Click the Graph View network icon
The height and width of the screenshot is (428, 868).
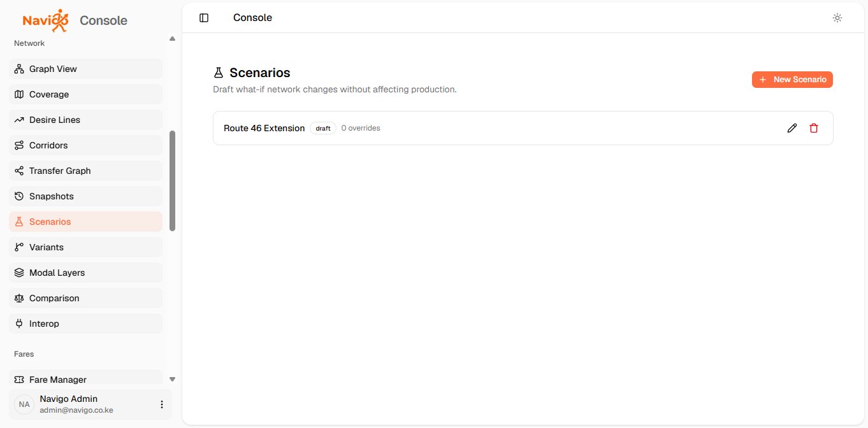[19, 69]
